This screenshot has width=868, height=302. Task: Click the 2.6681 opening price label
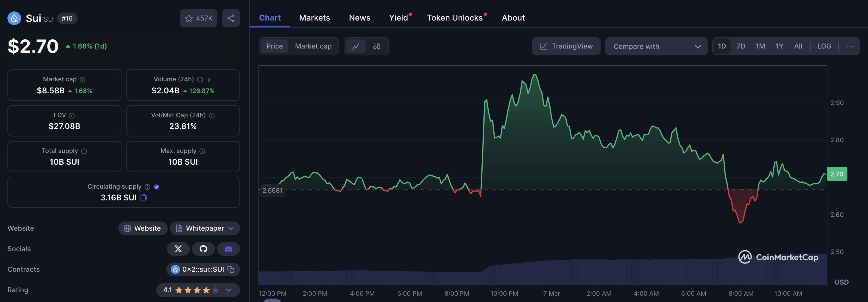272,191
